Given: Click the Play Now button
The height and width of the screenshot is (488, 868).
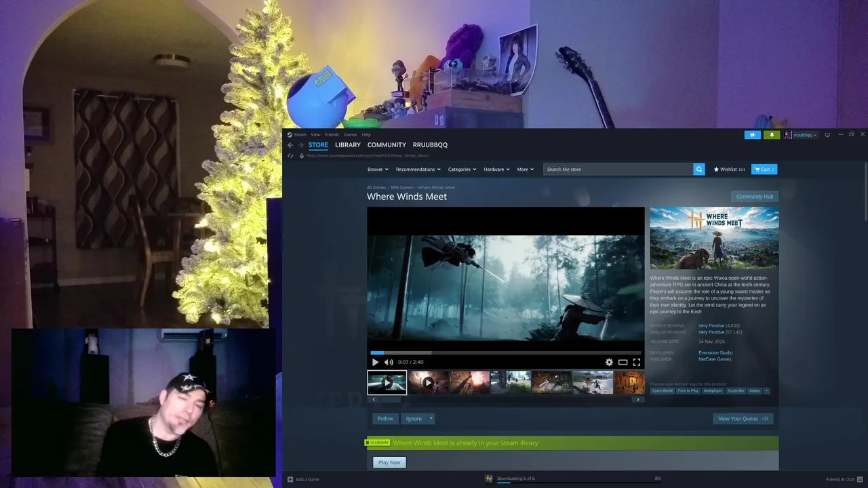Looking at the screenshot, I should [x=389, y=462].
